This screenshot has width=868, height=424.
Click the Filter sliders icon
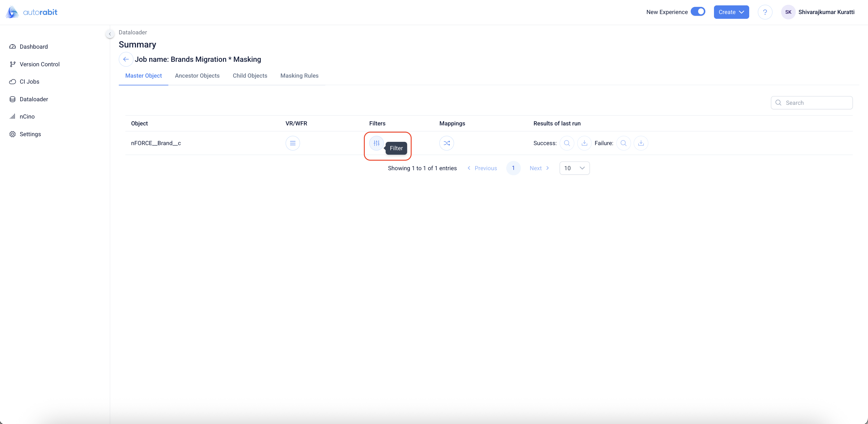point(376,143)
